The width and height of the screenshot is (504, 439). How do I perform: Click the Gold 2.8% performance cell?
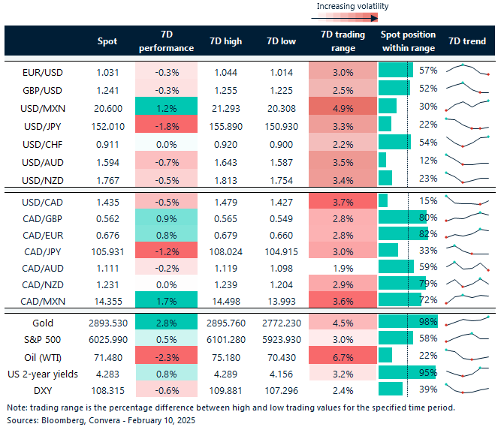[x=167, y=321]
